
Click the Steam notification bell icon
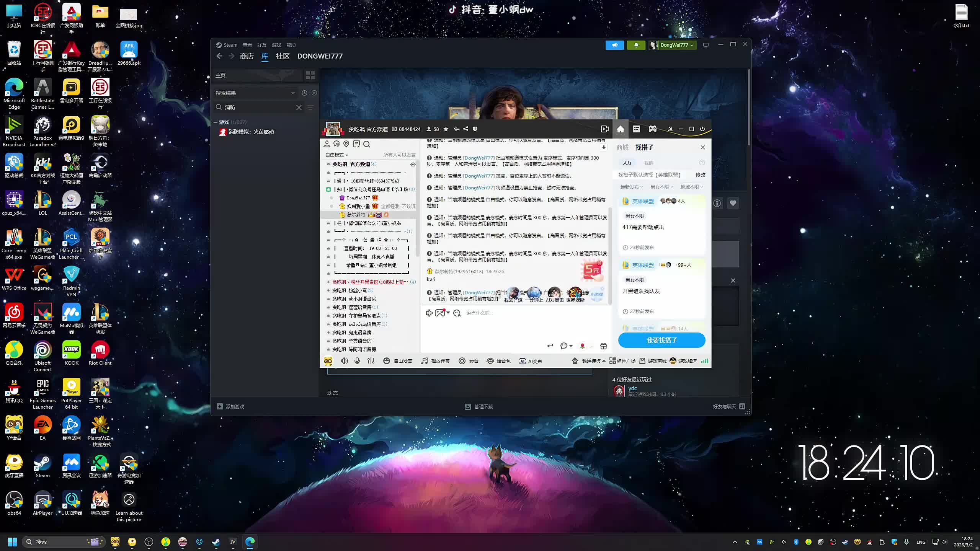tap(636, 45)
